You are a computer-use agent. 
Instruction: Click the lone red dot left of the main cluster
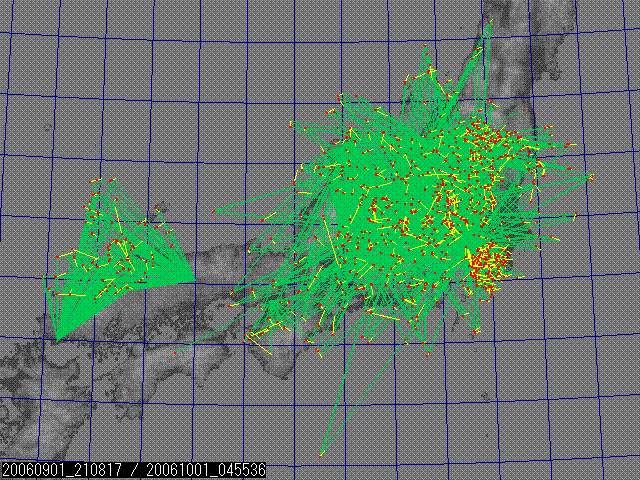[213, 211]
